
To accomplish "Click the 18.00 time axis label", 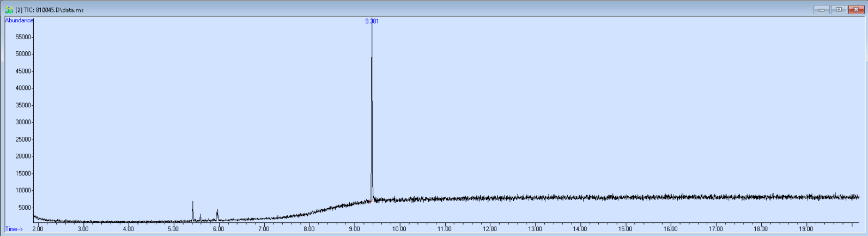I will pyautogui.click(x=761, y=229).
